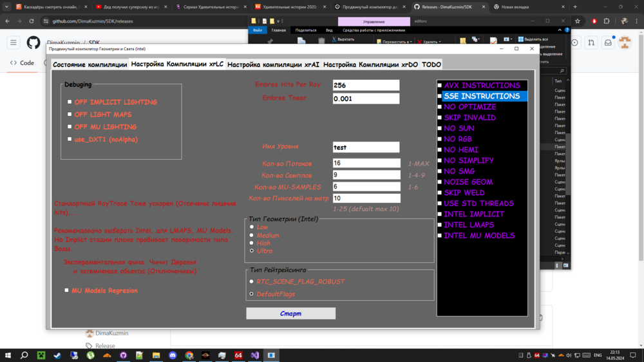Click the Имя Уровня text field
Image resolution: width=644 pixels, height=362 pixels.
[x=366, y=147]
